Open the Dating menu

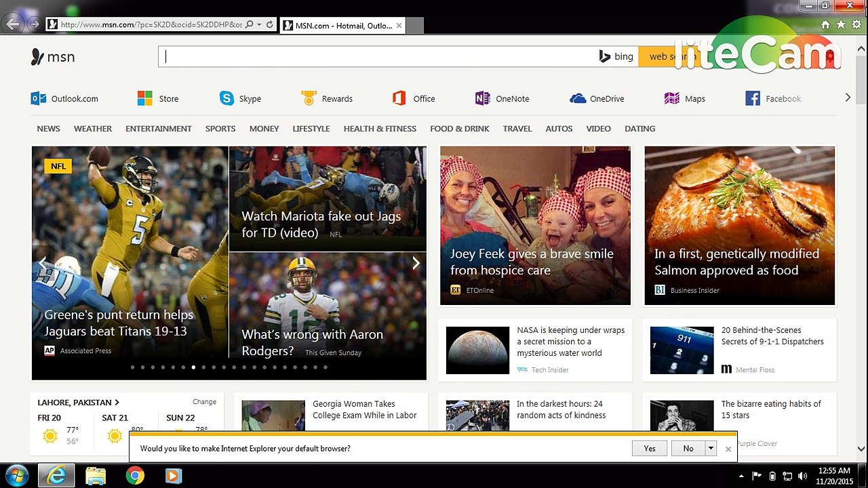[640, 129]
